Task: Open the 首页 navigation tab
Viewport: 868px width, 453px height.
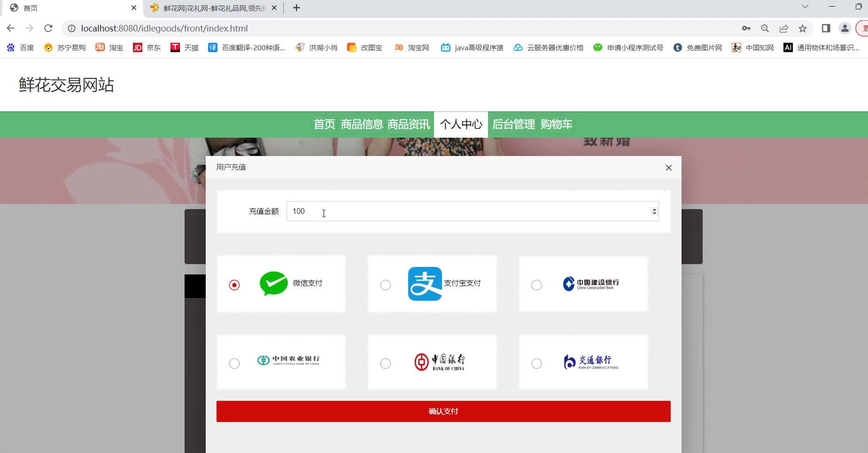Action: click(x=325, y=125)
